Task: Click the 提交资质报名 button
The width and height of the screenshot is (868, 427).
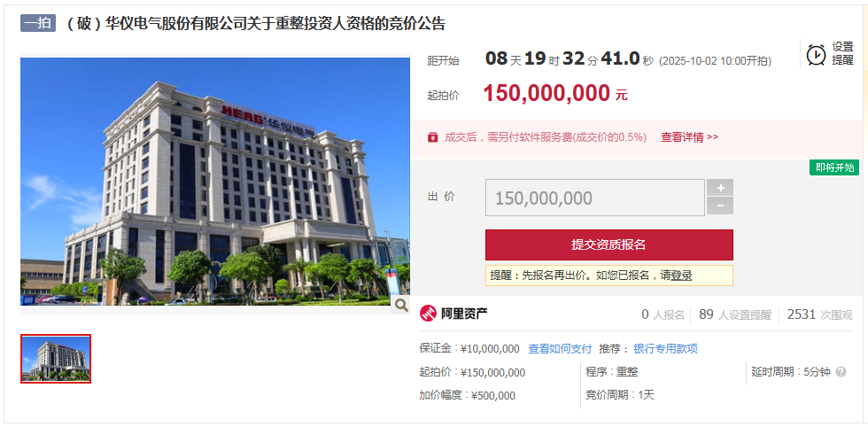Action: [609, 245]
